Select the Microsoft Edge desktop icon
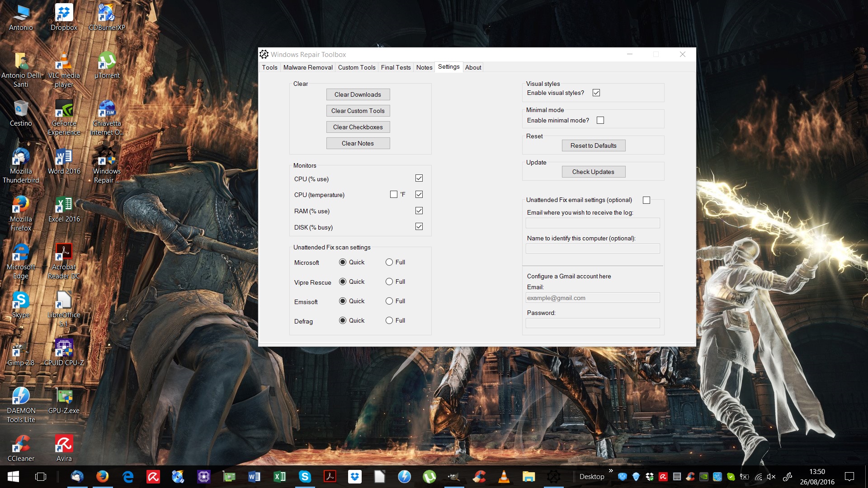 pyautogui.click(x=21, y=262)
